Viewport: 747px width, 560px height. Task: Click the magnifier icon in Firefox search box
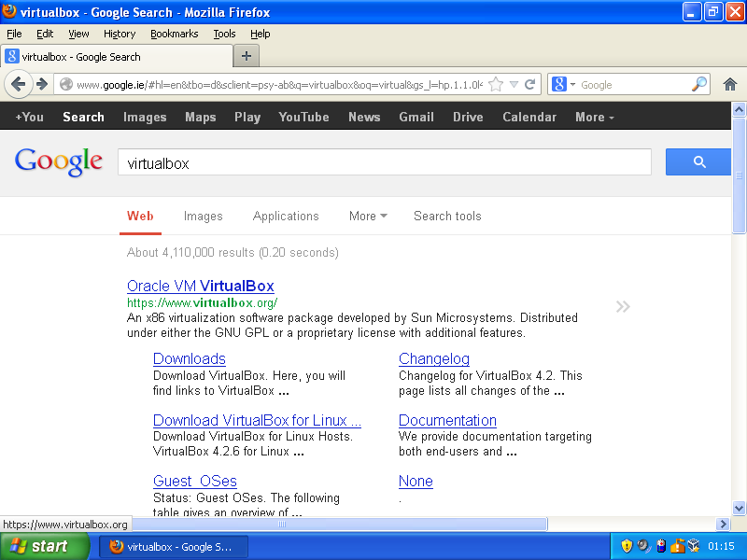click(698, 85)
